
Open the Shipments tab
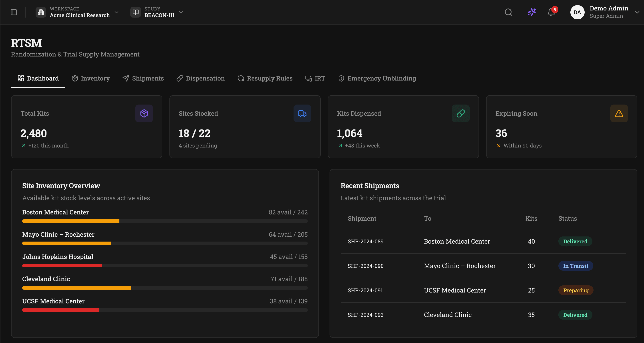pyautogui.click(x=143, y=78)
